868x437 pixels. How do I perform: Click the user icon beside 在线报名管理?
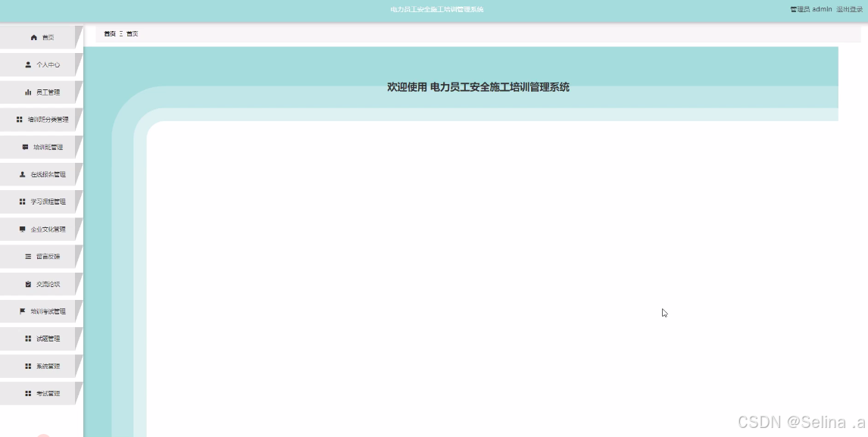[22, 174]
